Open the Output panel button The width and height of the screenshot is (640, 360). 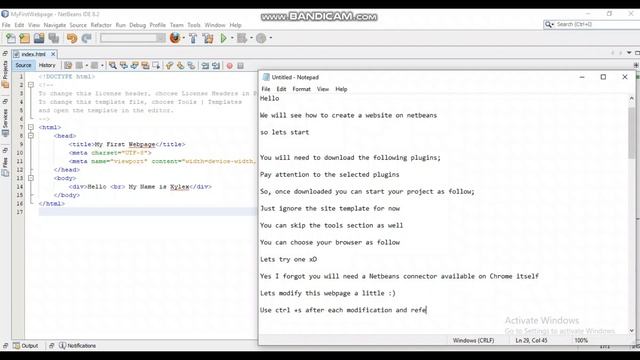26,345
